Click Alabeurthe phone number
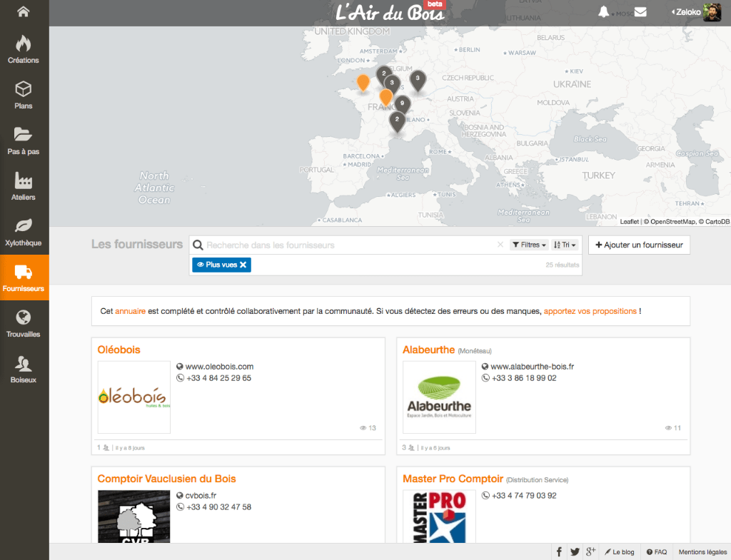 click(524, 378)
